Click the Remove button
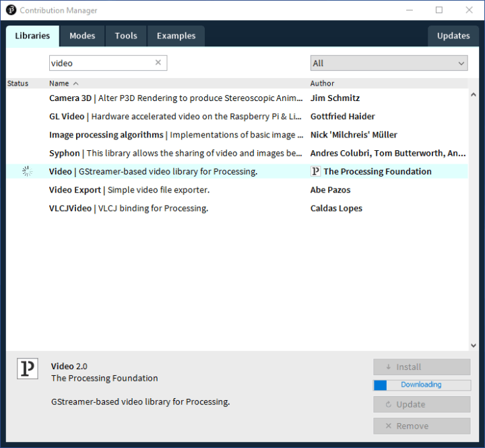 coord(422,426)
